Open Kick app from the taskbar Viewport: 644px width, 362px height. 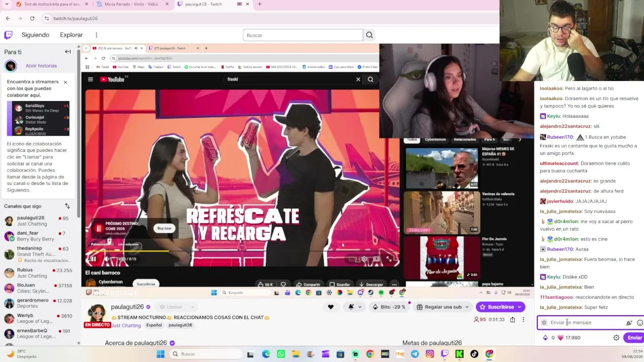459,354
